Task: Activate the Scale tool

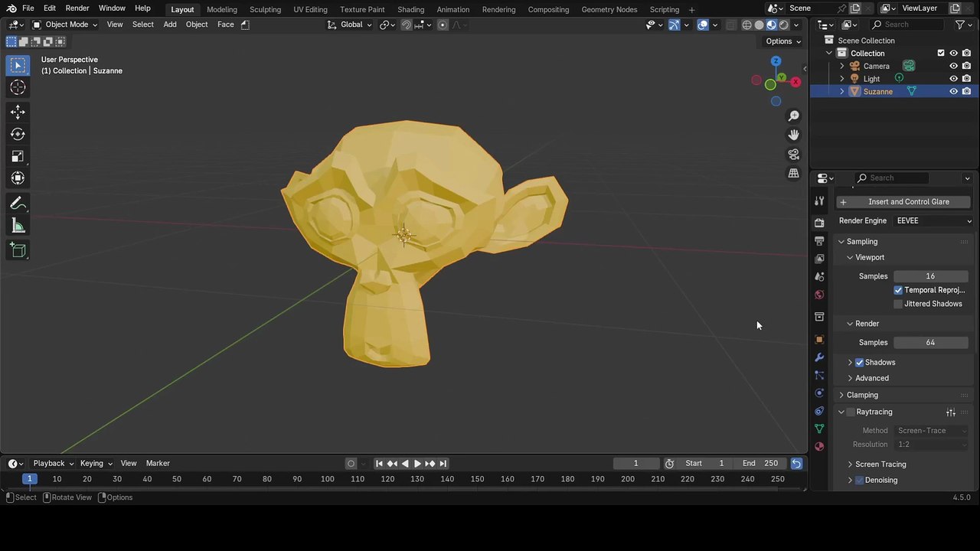Action: (x=18, y=156)
